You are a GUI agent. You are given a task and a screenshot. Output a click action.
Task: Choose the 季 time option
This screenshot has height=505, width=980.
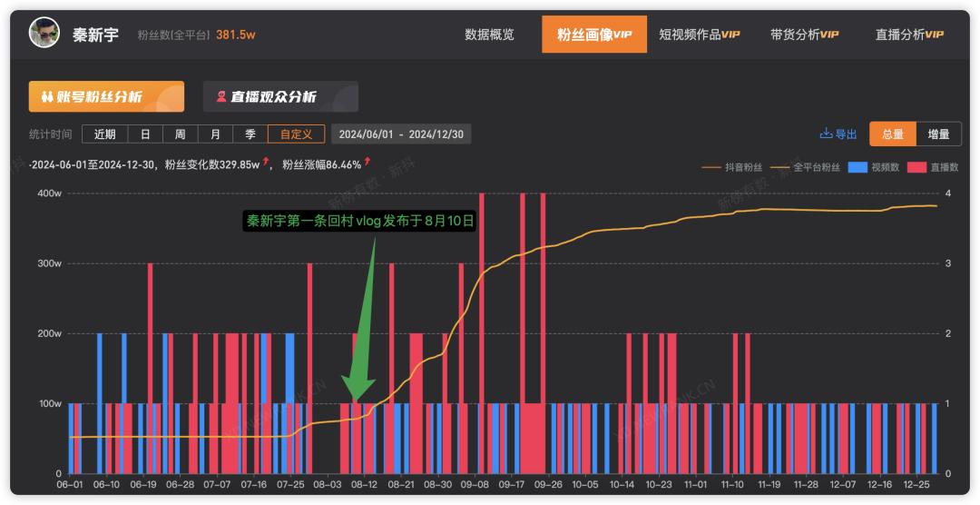coord(250,134)
